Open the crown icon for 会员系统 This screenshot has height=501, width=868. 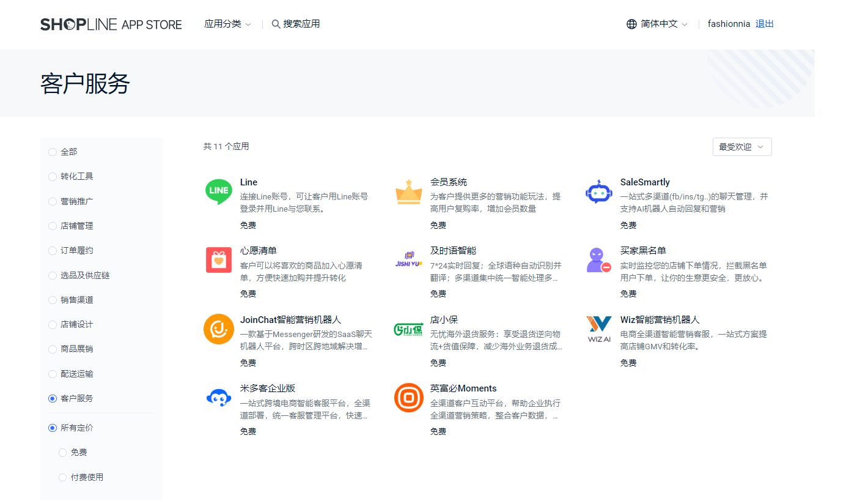[408, 191]
